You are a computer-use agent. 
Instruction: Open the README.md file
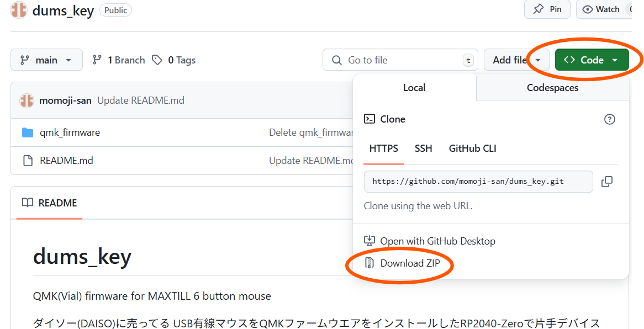pos(66,161)
